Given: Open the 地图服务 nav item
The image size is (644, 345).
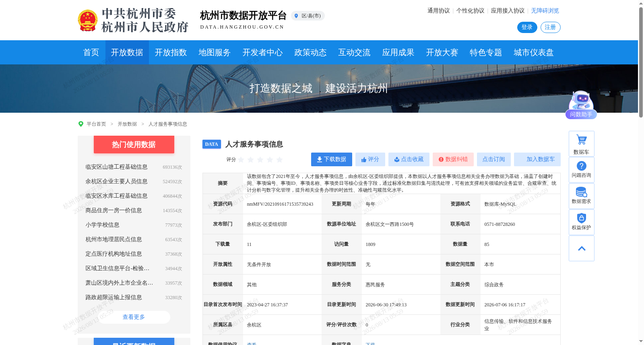Looking at the screenshot, I should 215,52.
